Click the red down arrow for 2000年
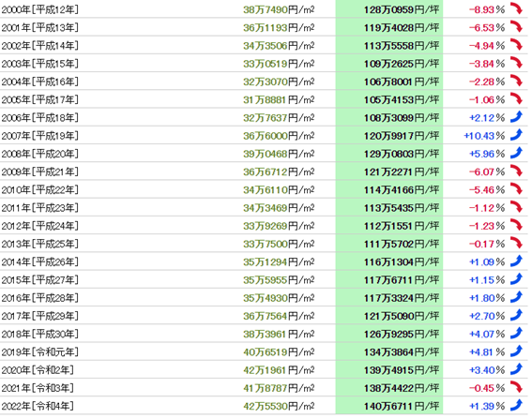 tap(516, 8)
